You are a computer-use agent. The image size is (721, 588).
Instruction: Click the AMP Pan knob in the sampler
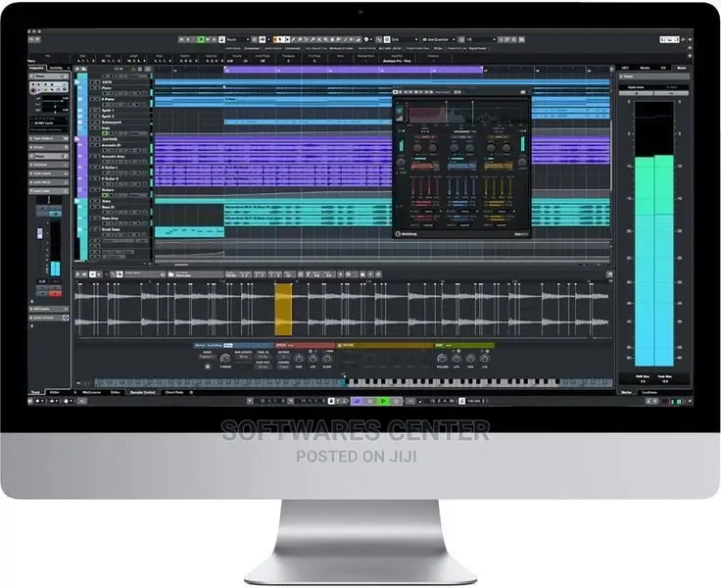pyautogui.click(x=470, y=359)
